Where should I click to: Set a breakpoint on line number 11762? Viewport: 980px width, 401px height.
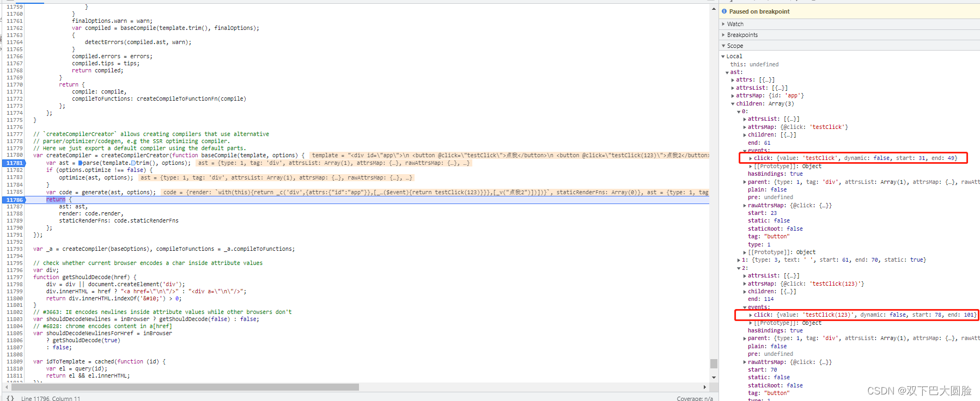pos(15,28)
